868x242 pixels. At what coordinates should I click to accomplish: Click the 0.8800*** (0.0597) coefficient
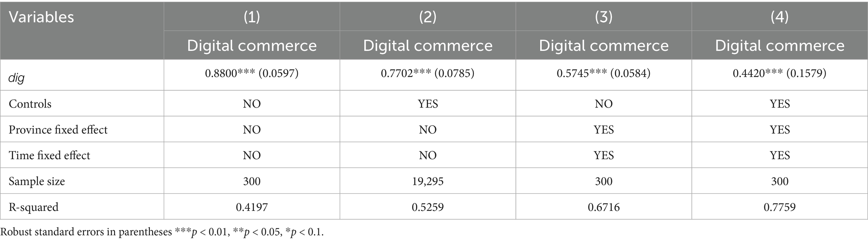(251, 74)
